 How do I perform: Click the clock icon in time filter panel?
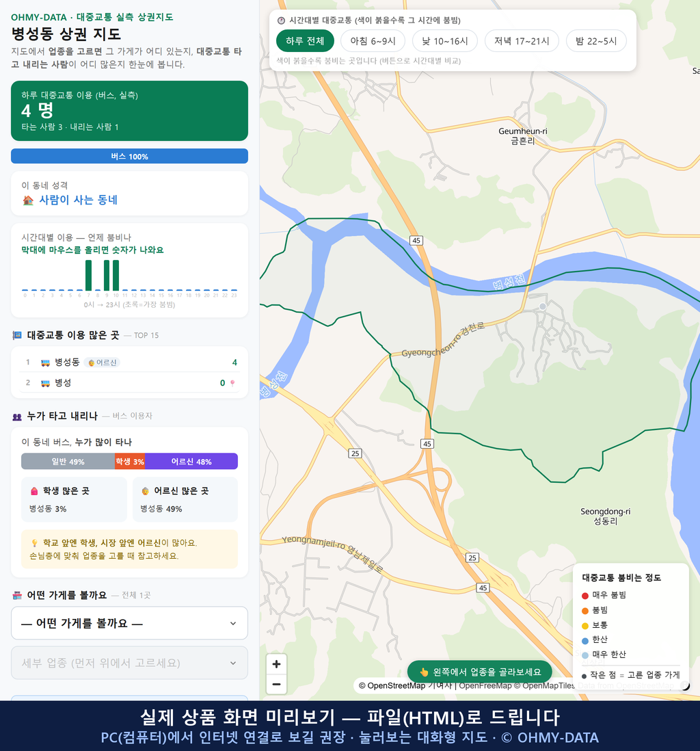point(281,21)
